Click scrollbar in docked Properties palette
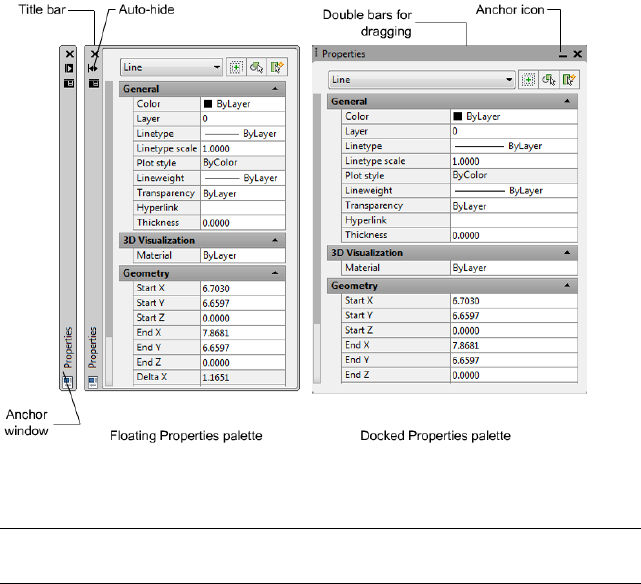The image size is (641, 584). (317, 238)
